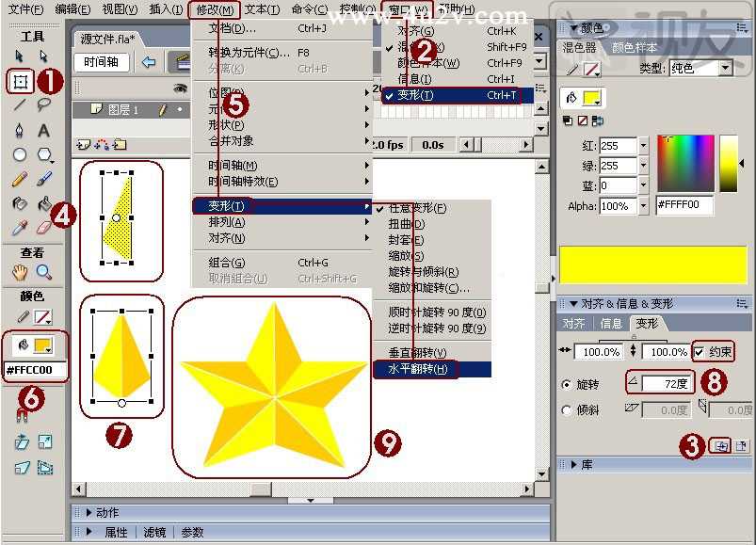Open the View menu
This screenshot has width=756, height=545.
(x=121, y=9)
